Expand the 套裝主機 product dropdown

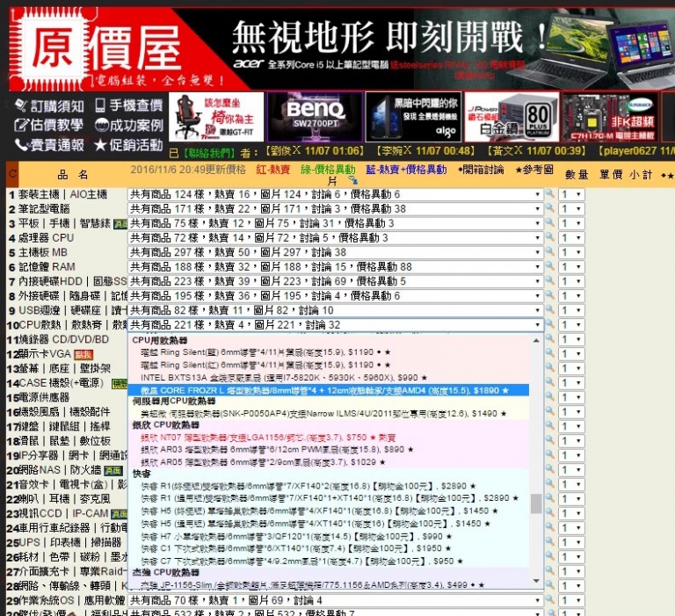(336, 194)
